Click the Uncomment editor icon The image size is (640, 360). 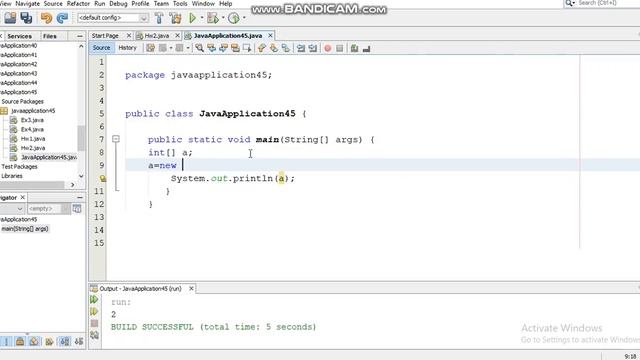pos(366,49)
